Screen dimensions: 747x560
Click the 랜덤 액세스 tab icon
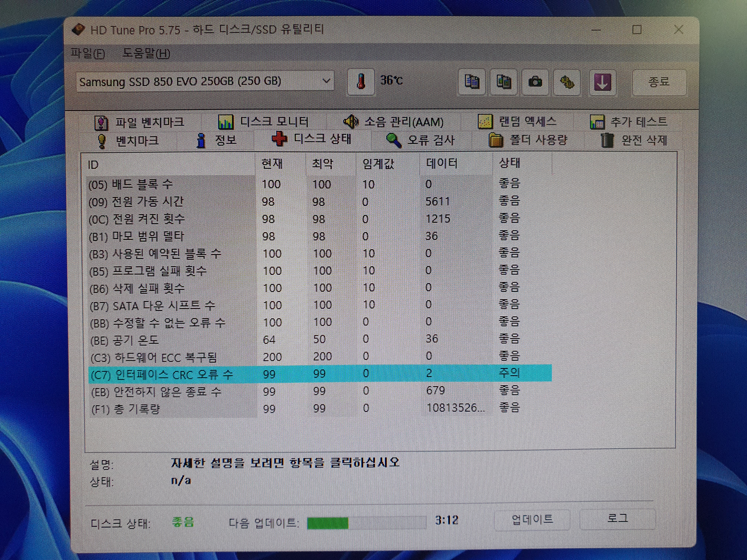click(x=485, y=122)
